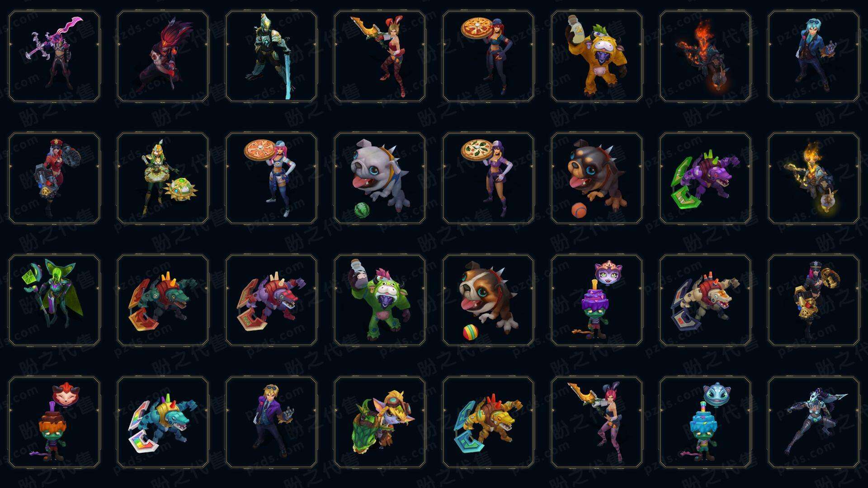The width and height of the screenshot is (868, 488).
Task: Select the yellow toy crocodile with teal blade
Action: (488, 422)
